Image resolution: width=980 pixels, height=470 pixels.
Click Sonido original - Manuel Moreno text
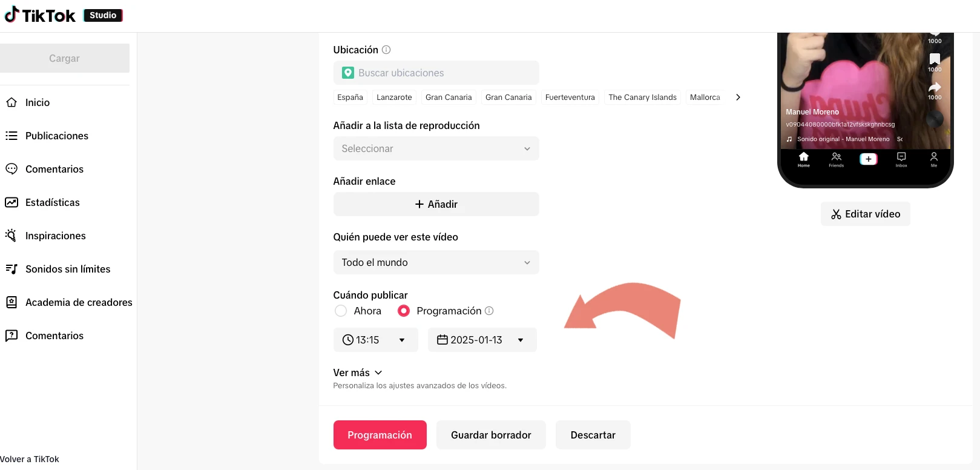(843, 139)
